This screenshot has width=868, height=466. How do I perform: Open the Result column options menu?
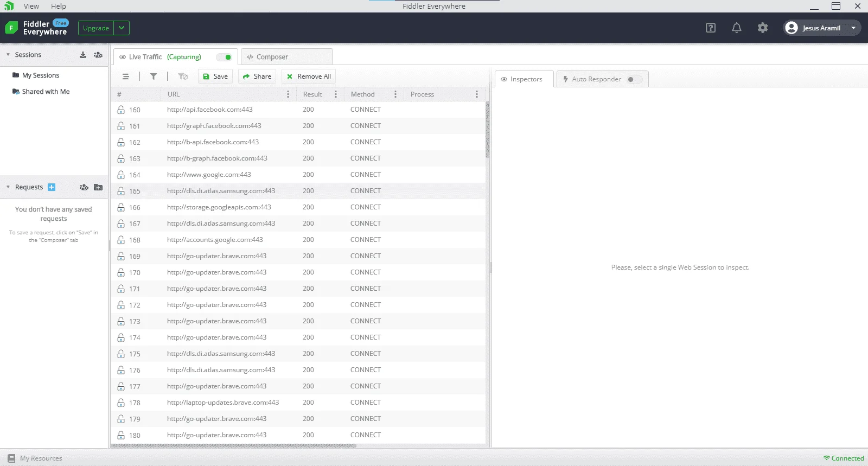click(336, 94)
